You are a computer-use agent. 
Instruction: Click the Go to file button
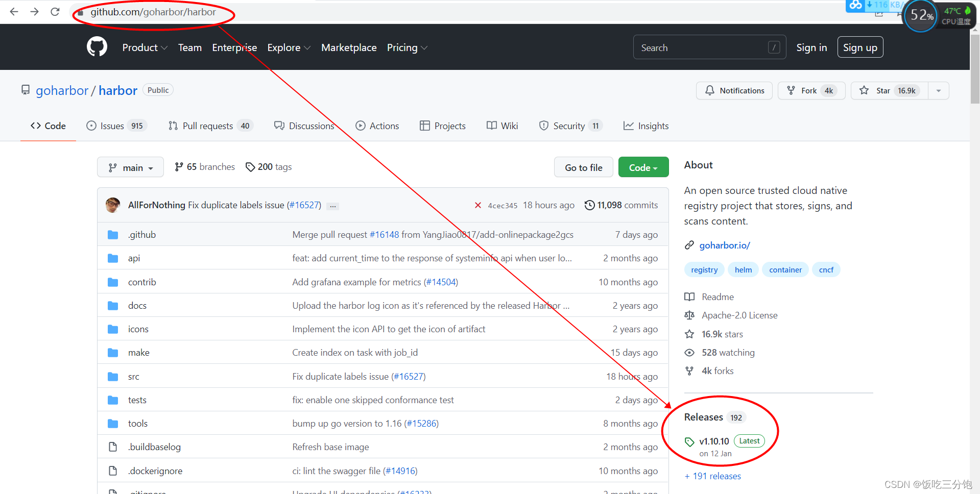pyautogui.click(x=584, y=167)
